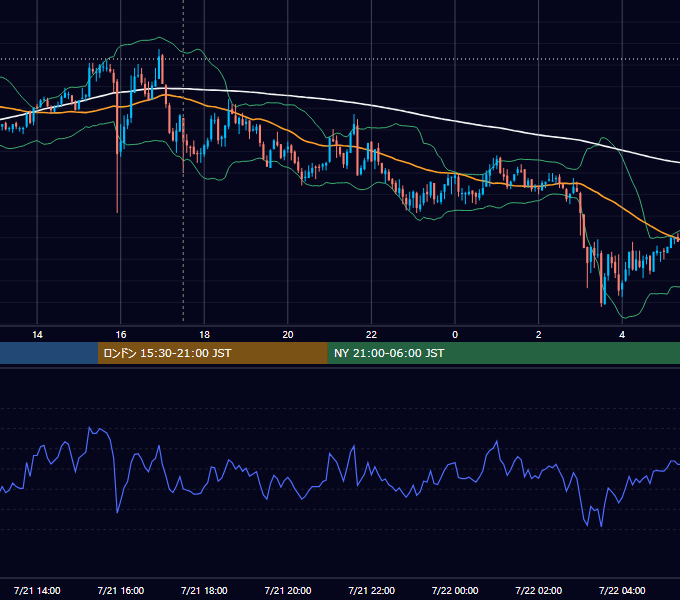The width and height of the screenshot is (680, 600).
Task: Click the blue session bar before ロンドン
Action: click(49, 353)
